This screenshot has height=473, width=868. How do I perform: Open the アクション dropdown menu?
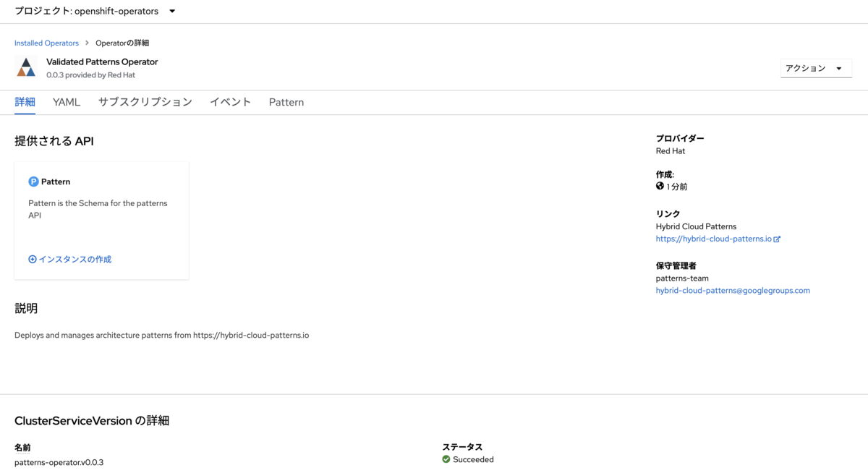click(816, 68)
